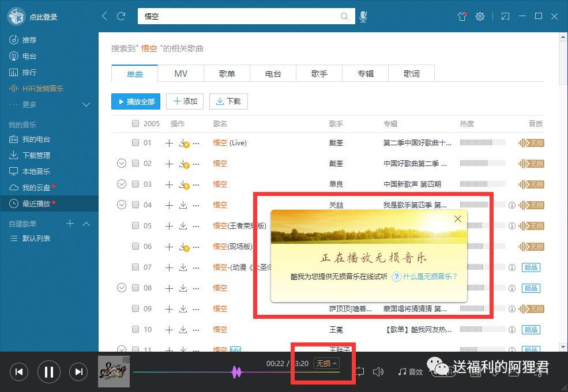This screenshot has height=392, width=568.
Task: Open 我的电台 in sidebar
Action: tap(30, 139)
